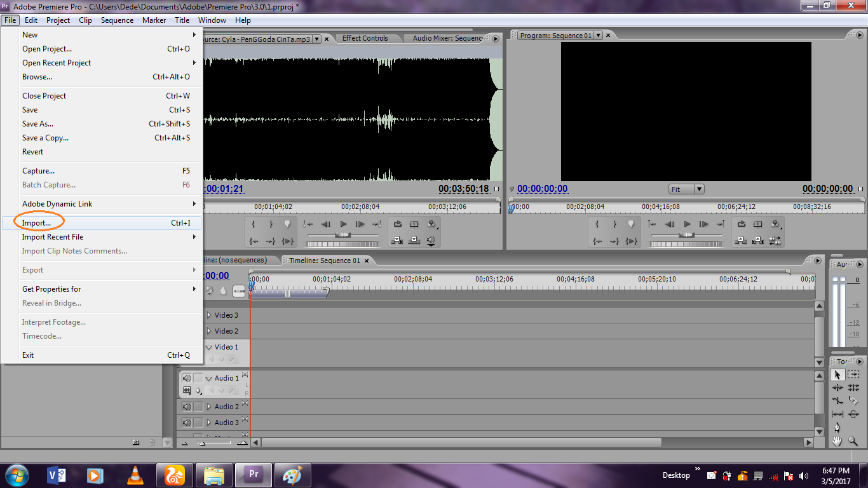Screen dimensions: 868x488
Task: Toggle Safe Margins in Source monitor
Action: point(414,224)
